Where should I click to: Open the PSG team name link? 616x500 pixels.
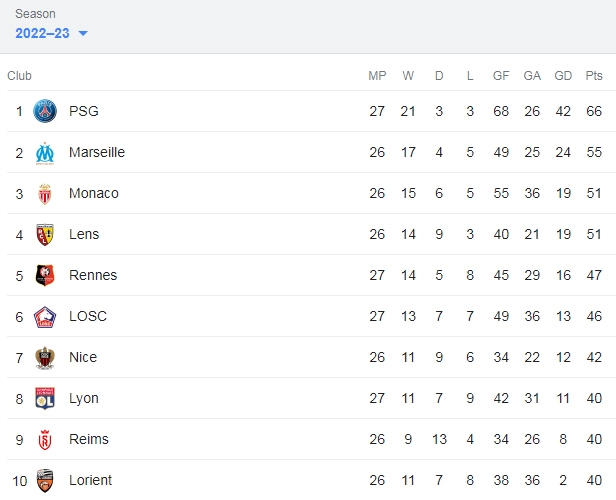(84, 111)
